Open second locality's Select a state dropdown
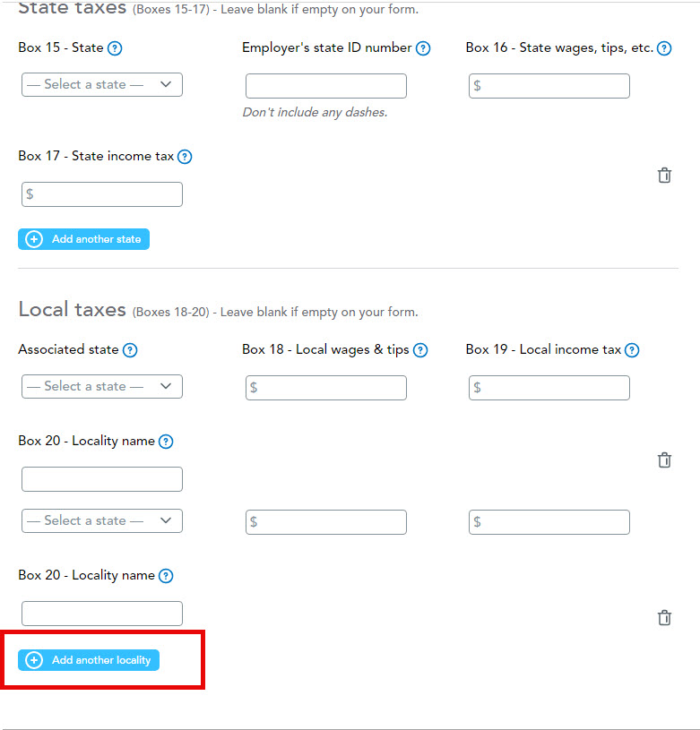The width and height of the screenshot is (700, 730). point(102,520)
